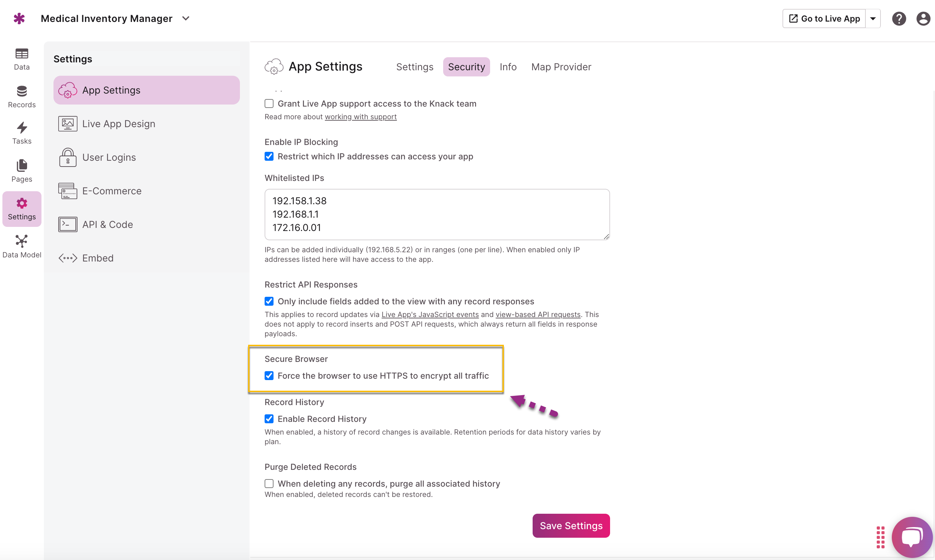Click the Save Settings button
The height and width of the screenshot is (560, 935).
(571, 526)
